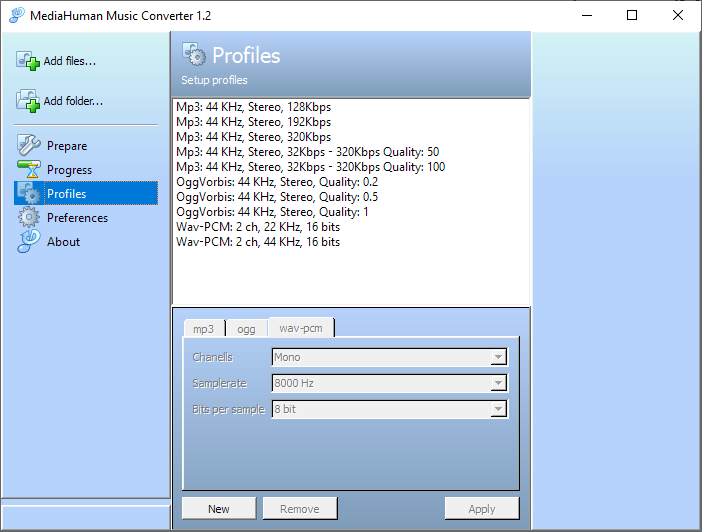Open the Bits per sample dropdown
Image resolution: width=702 pixels, height=532 pixels.
(390, 409)
